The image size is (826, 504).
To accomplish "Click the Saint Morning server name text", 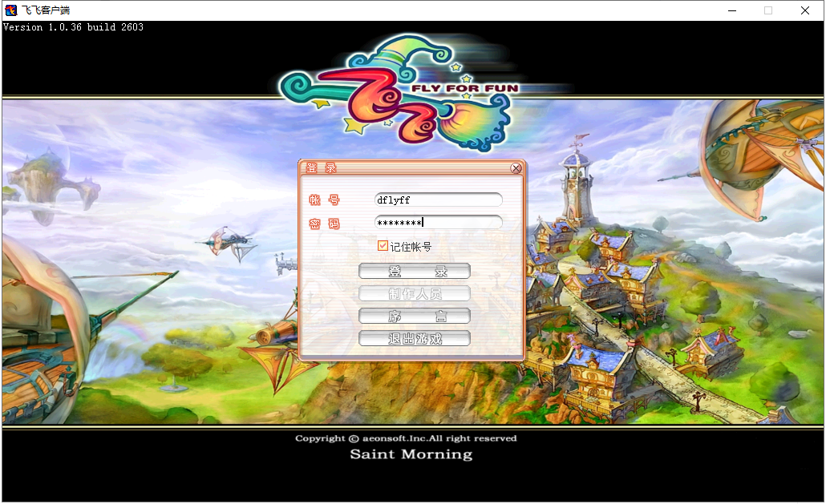I will 411,454.
